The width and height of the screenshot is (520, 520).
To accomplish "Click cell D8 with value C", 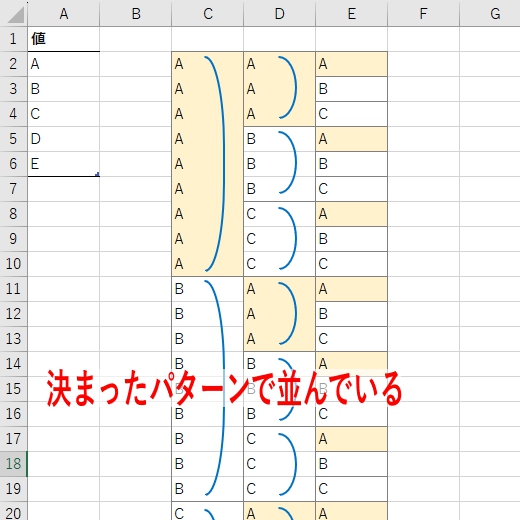I will (280, 214).
